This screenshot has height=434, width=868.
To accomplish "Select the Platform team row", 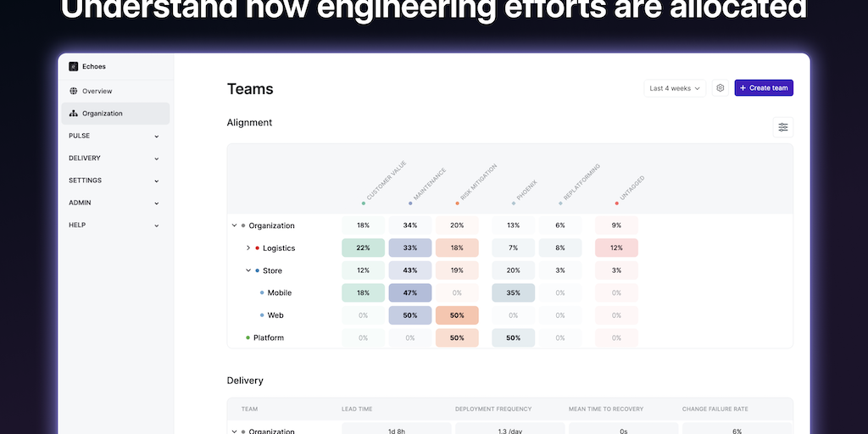I will [268, 337].
